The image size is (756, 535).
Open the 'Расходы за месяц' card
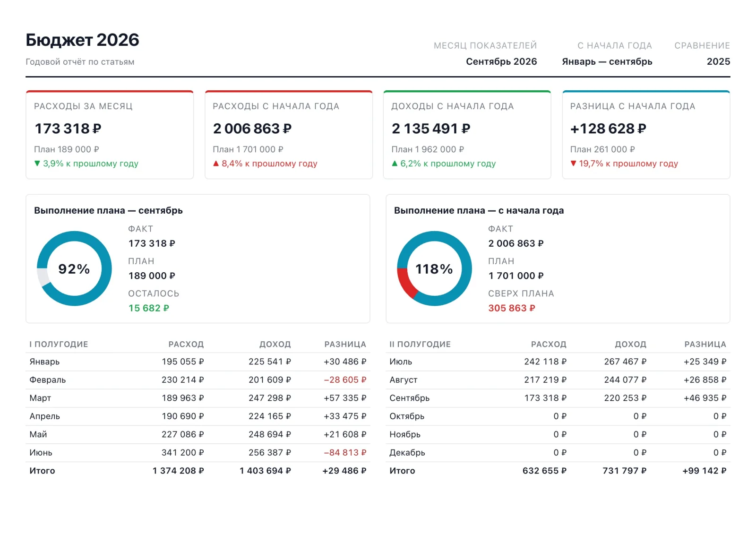pos(110,135)
